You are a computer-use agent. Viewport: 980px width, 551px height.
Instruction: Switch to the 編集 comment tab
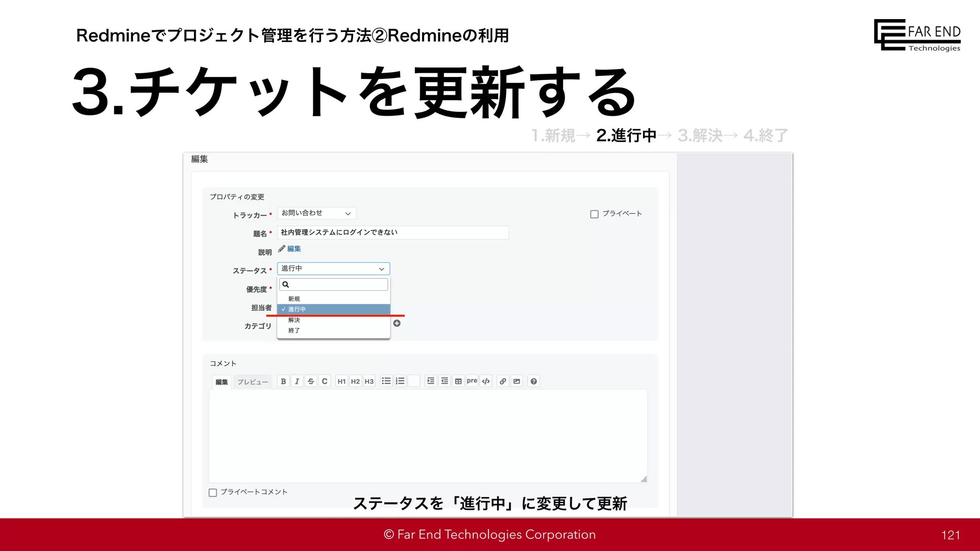coord(222,382)
